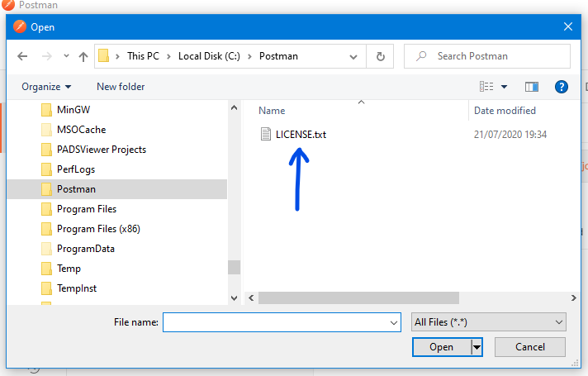Image resolution: width=588 pixels, height=376 pixels.
Task: Refresh the Postman folder view
Action: click(x=380, y=56)
